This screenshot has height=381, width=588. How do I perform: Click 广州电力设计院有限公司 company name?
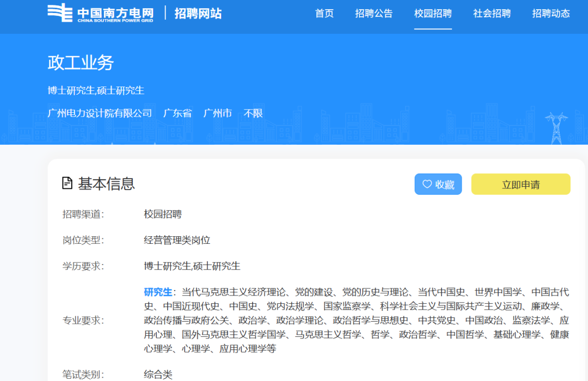point(100,113)
